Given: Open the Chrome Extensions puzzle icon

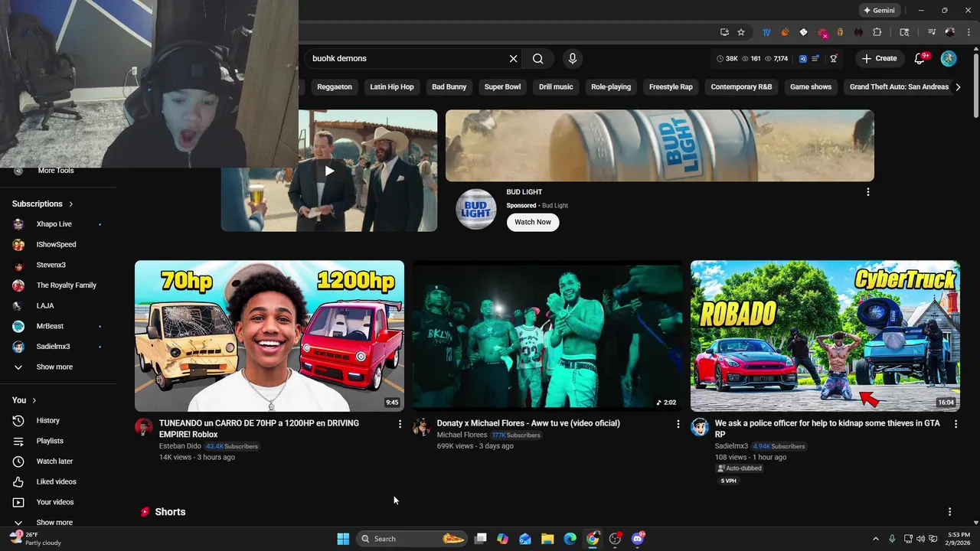Looking at the screenshot, I should (x=877, y=32).
